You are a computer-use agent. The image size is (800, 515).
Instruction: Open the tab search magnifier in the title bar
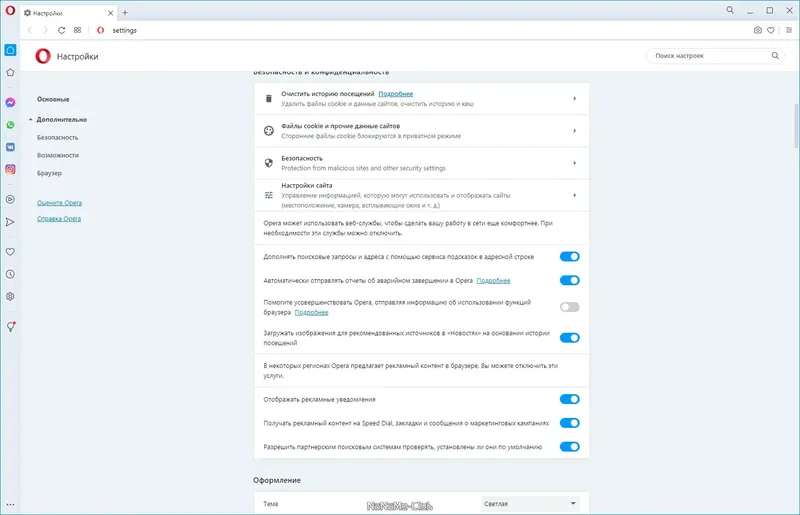[x=730, y=10]
